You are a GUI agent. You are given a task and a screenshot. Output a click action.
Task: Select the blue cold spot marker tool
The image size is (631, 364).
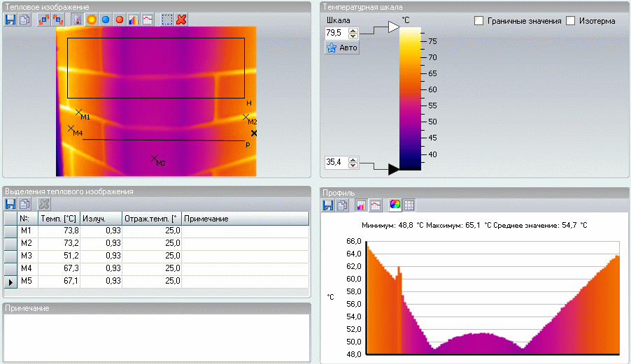[105, 20]
